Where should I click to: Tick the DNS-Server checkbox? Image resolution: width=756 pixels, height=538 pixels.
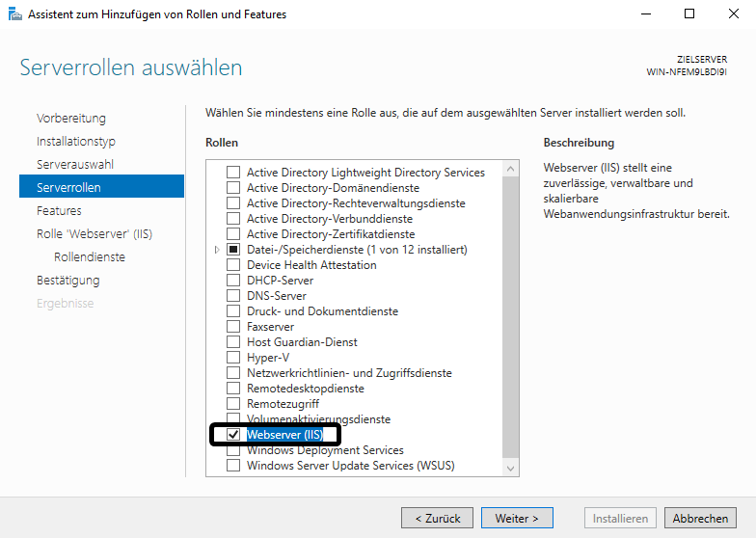point(233,295)
